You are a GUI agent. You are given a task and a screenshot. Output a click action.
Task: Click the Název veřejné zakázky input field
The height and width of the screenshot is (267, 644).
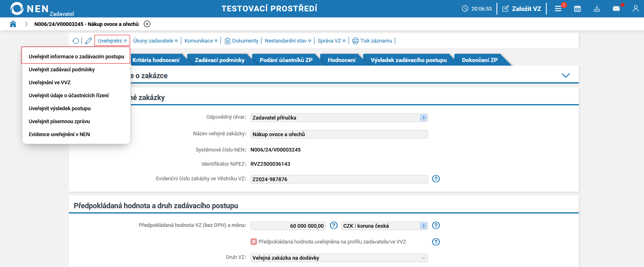point(339,134)
